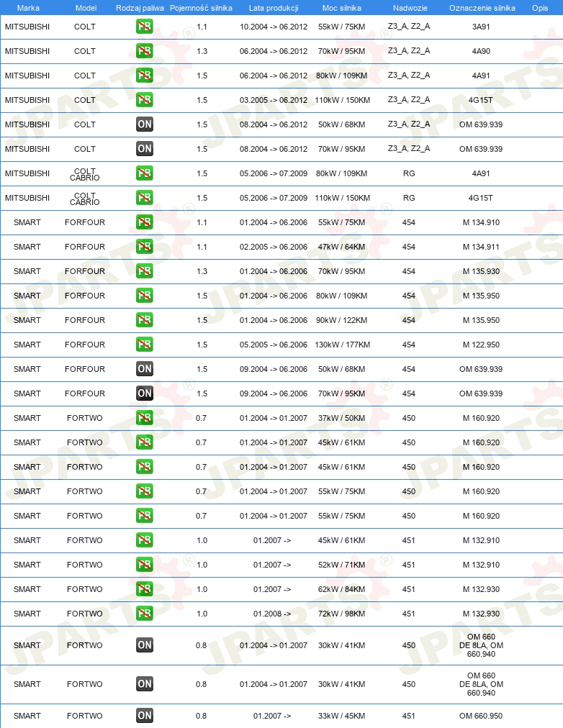563x728 pixels.
Task: Click petrol icon for Fortwo 37kW / 50KM
Action: (x=145, y=418)
